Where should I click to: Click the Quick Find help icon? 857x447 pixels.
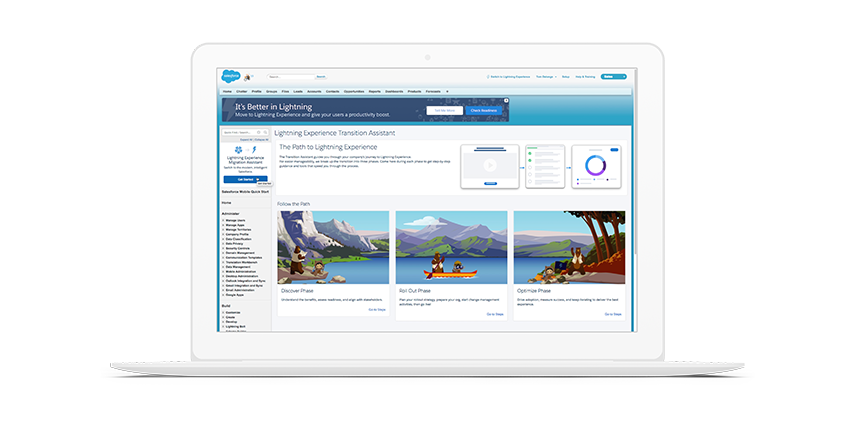259,132
